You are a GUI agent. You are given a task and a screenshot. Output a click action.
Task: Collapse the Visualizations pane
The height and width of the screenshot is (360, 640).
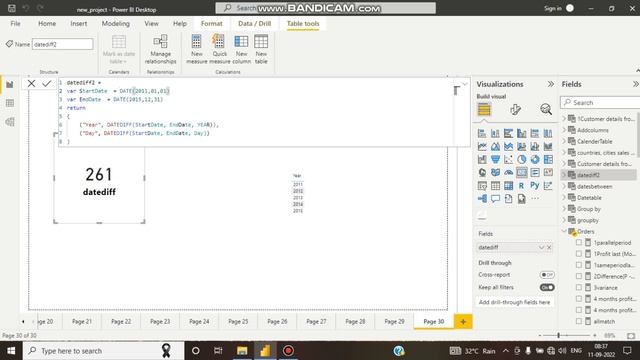coord(551,84)
